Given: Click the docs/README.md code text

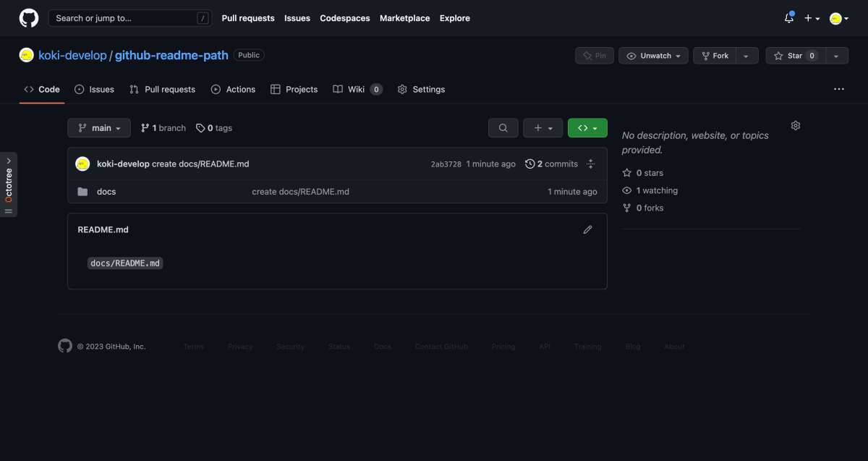Looking at the screenshot, I should (x=125, y=263).
